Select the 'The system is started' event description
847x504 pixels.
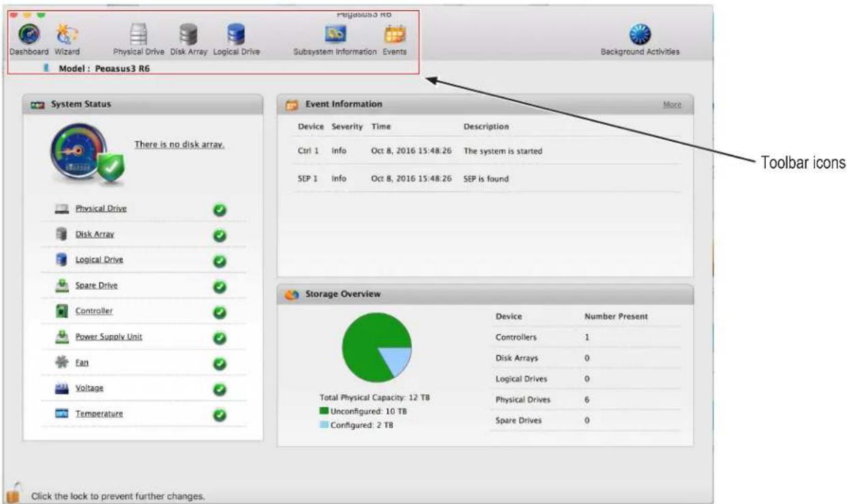tap(503, 151)
